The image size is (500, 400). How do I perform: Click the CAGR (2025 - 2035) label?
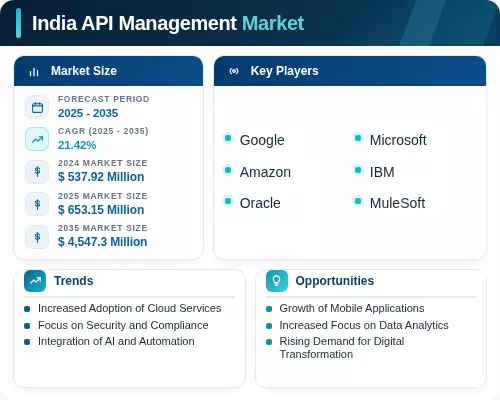click(x=103, y=131)
